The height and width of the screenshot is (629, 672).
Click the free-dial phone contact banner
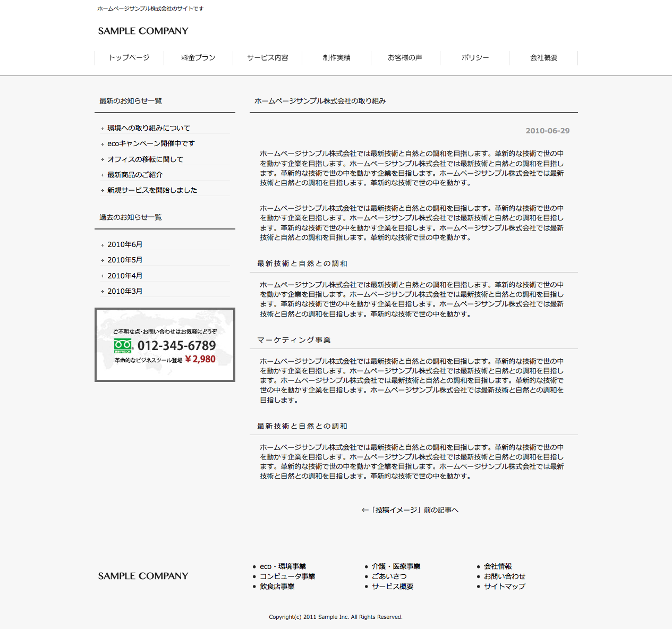[165, 345]
